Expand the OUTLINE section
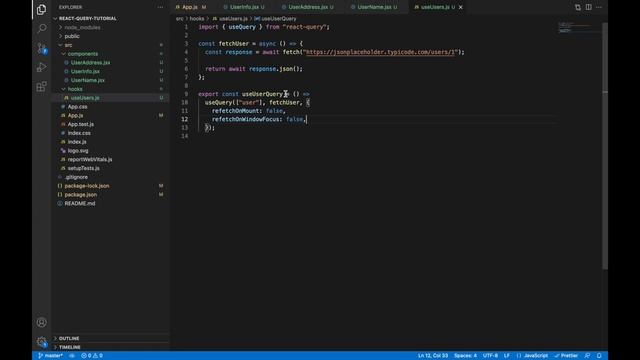 coord(69,338)
